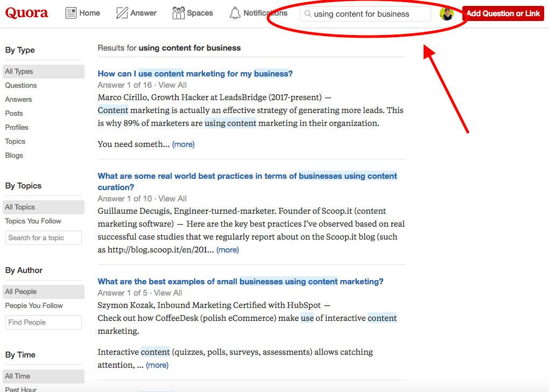Click the Answer pencil icon
This screenshot has height=392, width=549.
(122, 13)
